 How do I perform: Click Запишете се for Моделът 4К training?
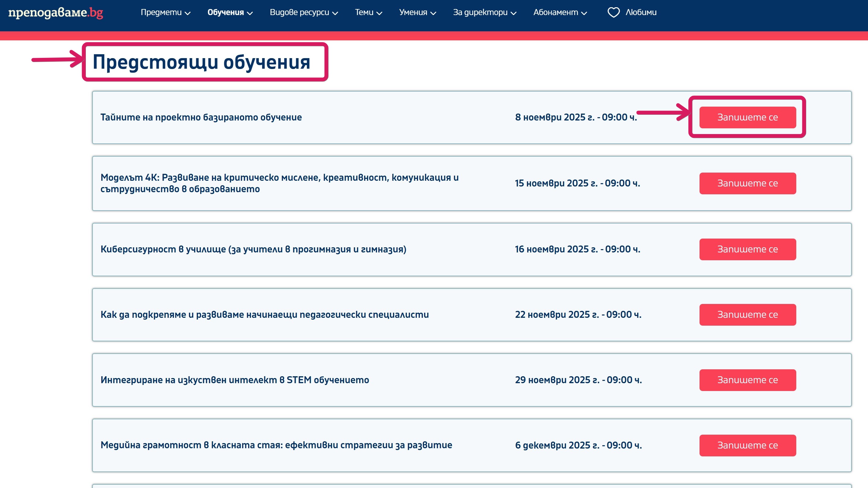tap(747, 183)
